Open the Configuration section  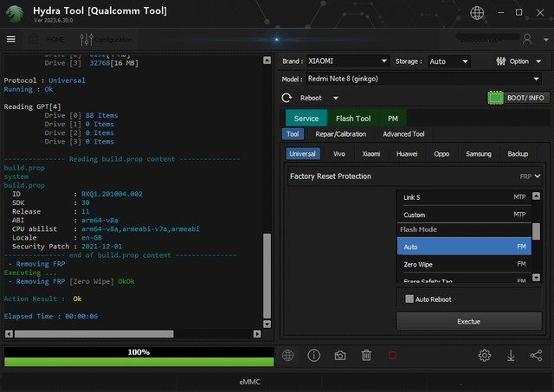coord(106,39)
